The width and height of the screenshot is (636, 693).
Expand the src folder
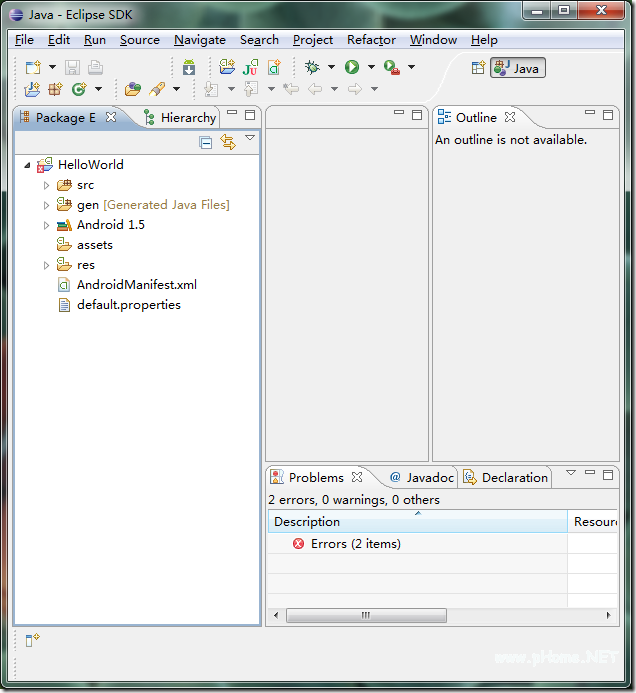coord(46,185)
